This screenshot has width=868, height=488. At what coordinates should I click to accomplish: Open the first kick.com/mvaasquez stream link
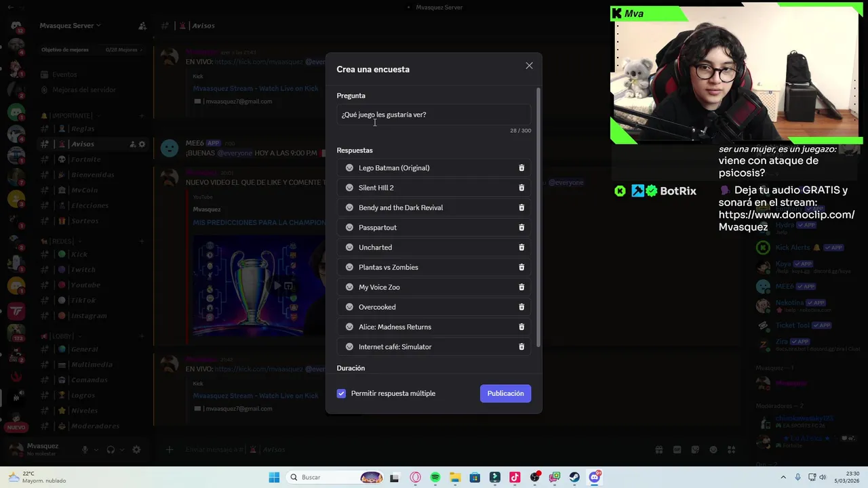tap(258, 62)
